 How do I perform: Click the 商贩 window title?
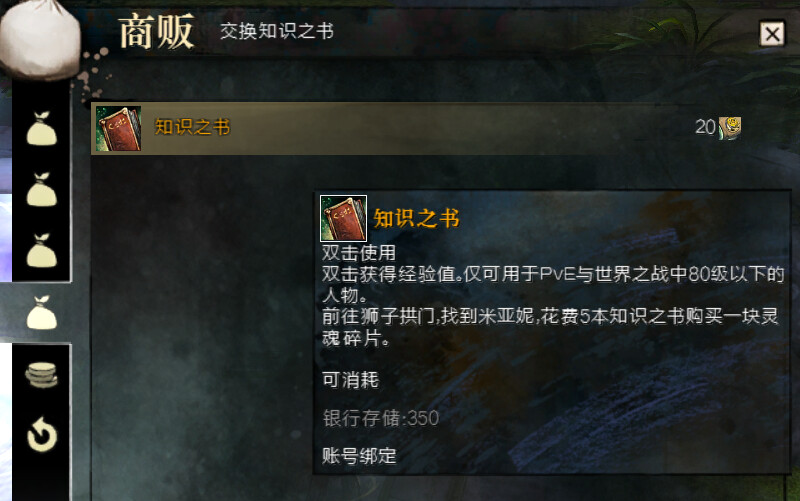tap(157, 32)
